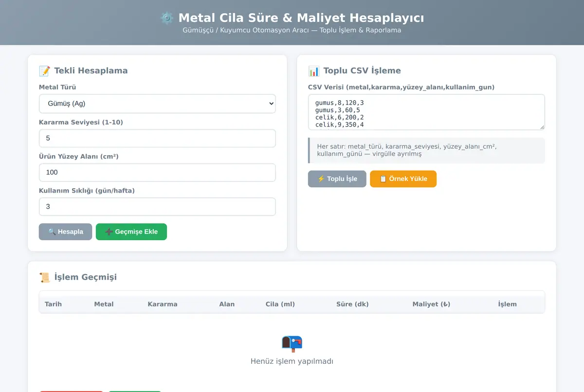
Task: Click the Metal column header
Action: pos(104,304)
